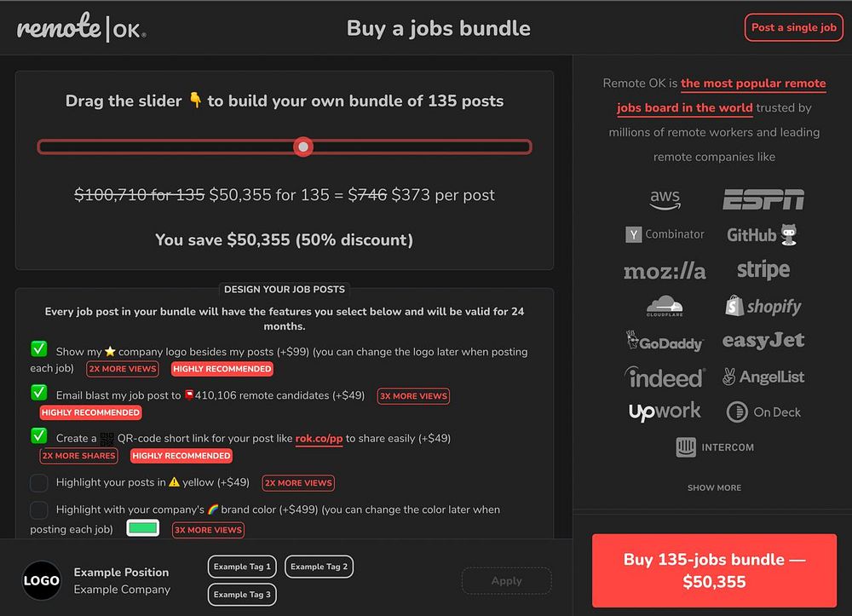The height and width of the screenshot is (616, 852).
Task: Click Buy 135-jobs bundle button
Action: 714,570
